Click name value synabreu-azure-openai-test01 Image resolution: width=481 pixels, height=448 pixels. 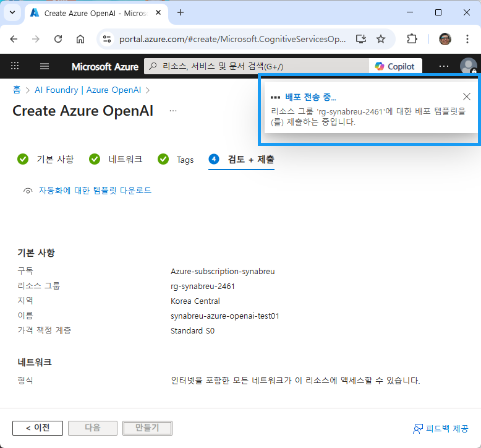pos(225,316)
